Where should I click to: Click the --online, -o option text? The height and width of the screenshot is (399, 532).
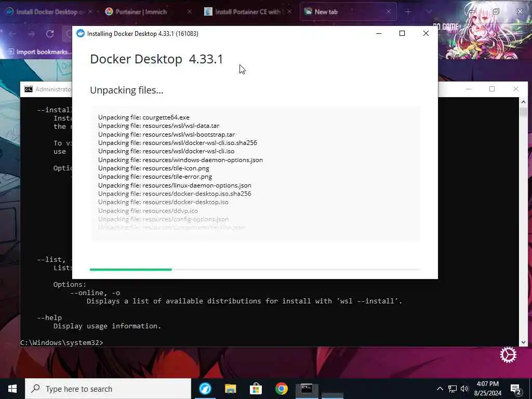(95, 292)
